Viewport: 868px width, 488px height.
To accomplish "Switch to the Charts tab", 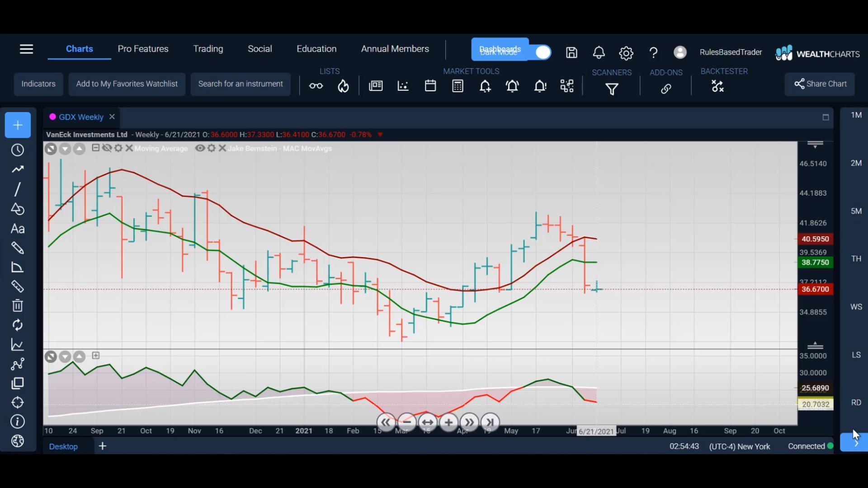I will point(80,49).
